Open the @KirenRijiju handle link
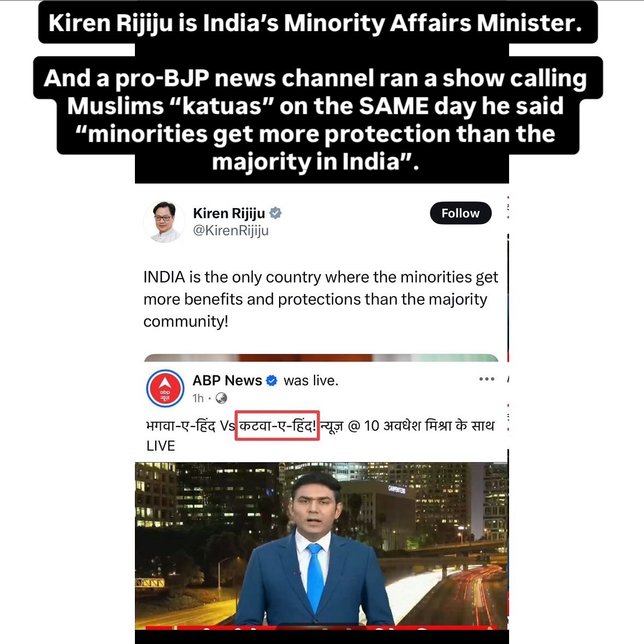This screenshot has width=644, height=644. tap(231, 231)
